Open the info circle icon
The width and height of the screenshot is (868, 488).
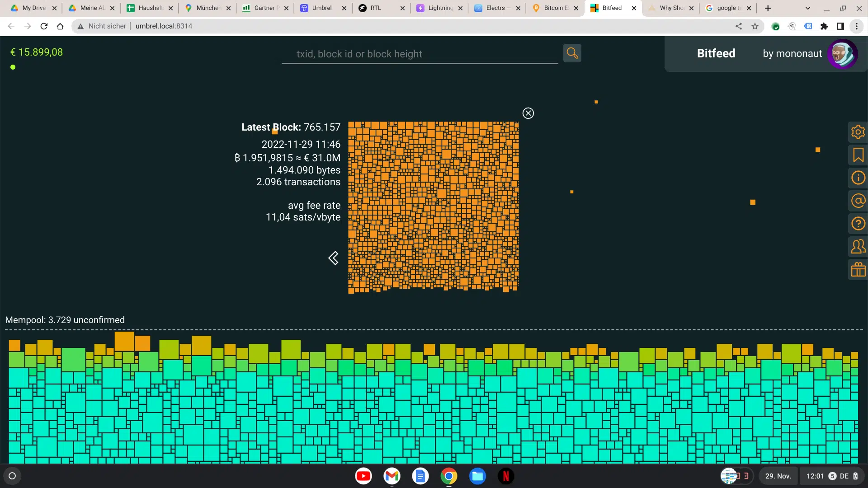(858, 178)
